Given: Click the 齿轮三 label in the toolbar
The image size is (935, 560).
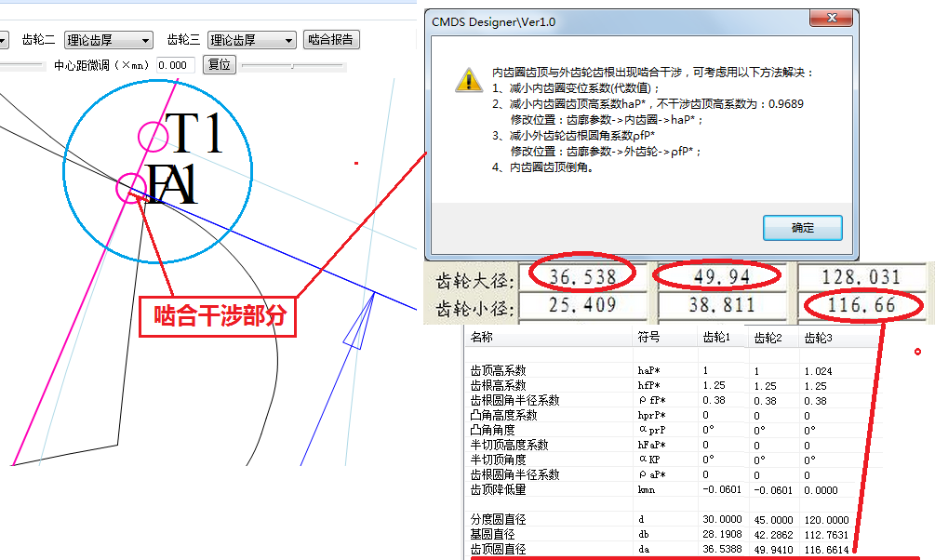Looking at the screenshot, I should [x=183, y=40].
